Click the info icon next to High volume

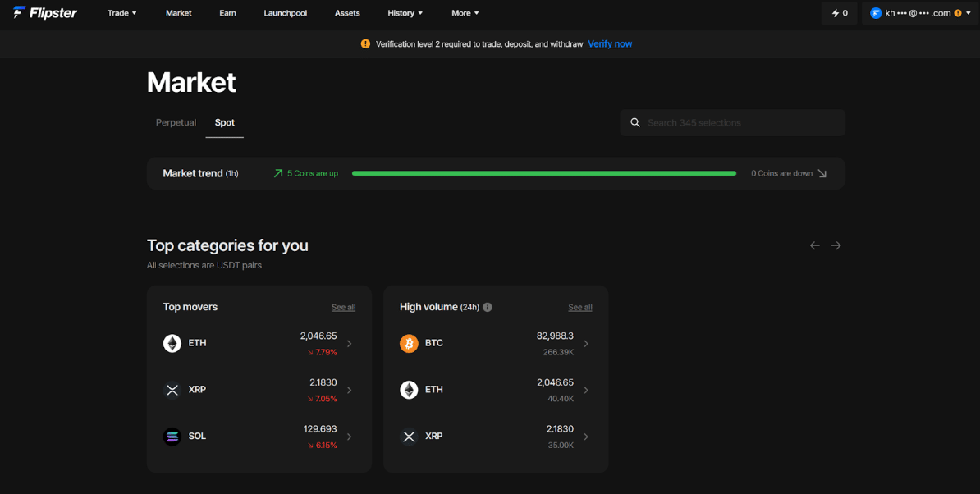tap(488, 307)
